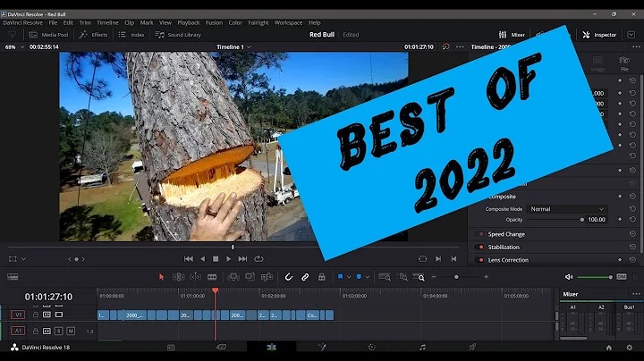Solo the A1 audio track

(59, 331)
